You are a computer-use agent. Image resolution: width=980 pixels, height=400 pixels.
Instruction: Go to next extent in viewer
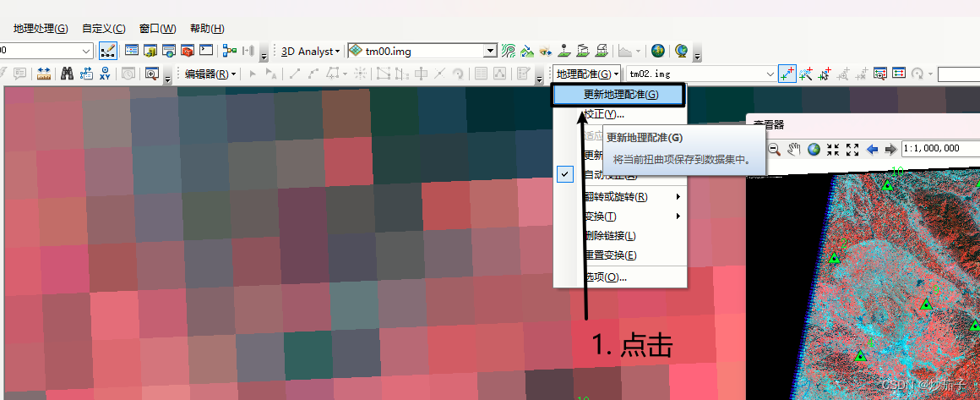coord(890,149)
